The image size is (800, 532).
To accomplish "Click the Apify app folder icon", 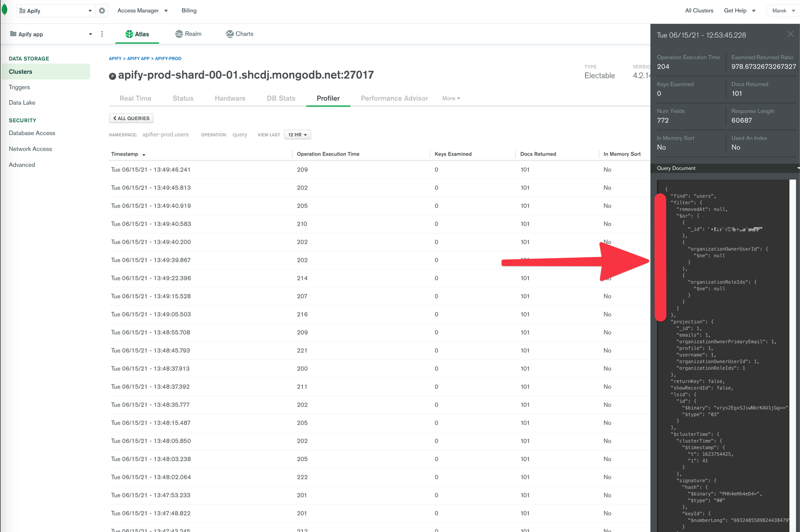I will 13,34.
